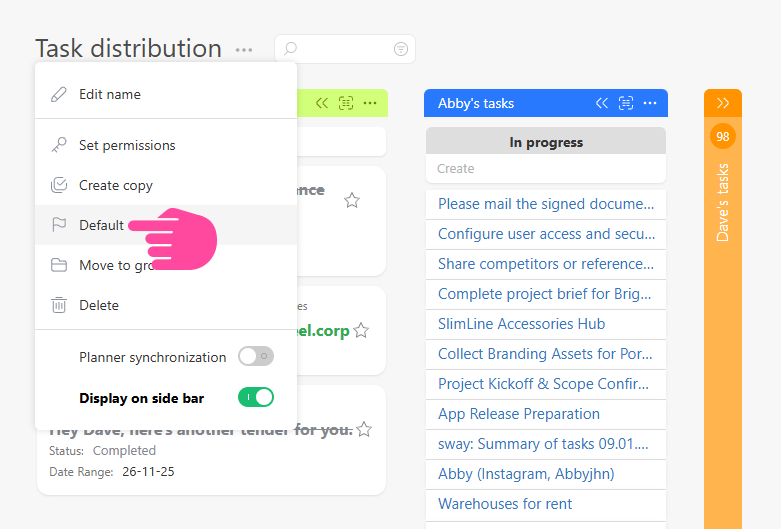The image size is (781, 529).
Task: Click the filter icon in the search box
Action: coord(401,49)
